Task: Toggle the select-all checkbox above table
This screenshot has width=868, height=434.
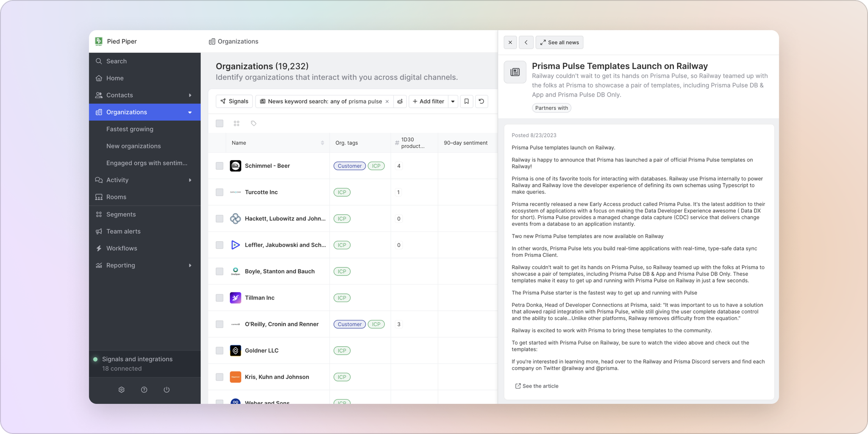Action: tap(220, 123)
